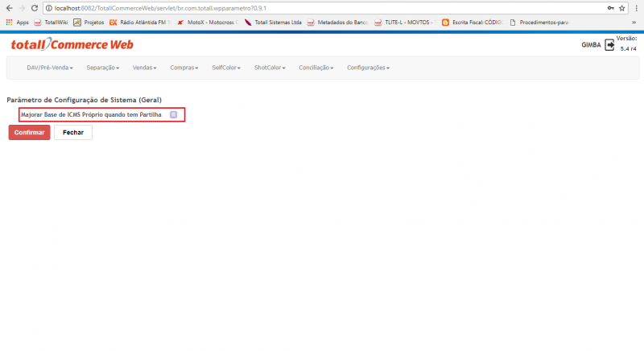This screenshot has width=644, height=351.
Task: Open the Vendas menu
Action: [144, 68]
